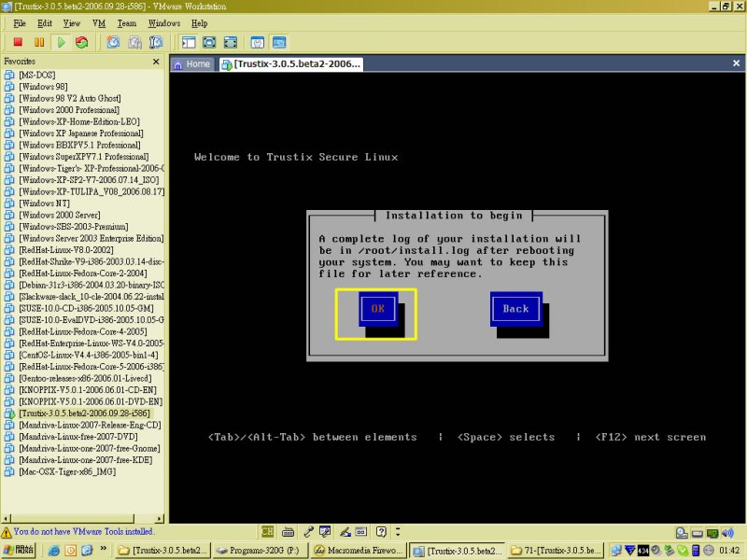Open the Team menu
The height and width of the screenshot is (560, 747).
[x=127, y=23]
